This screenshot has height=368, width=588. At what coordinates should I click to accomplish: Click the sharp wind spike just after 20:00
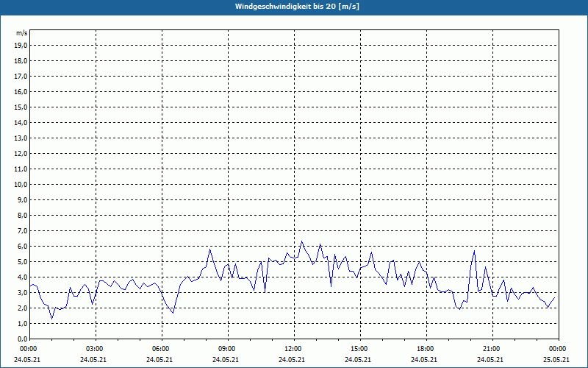click(474, 251)
